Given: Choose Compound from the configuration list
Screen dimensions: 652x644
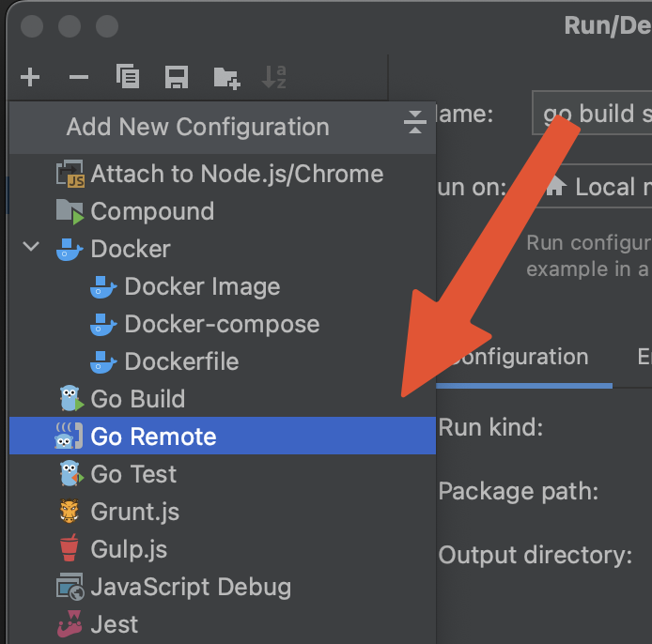Looking at the screenshot, I should click(223, 211).
